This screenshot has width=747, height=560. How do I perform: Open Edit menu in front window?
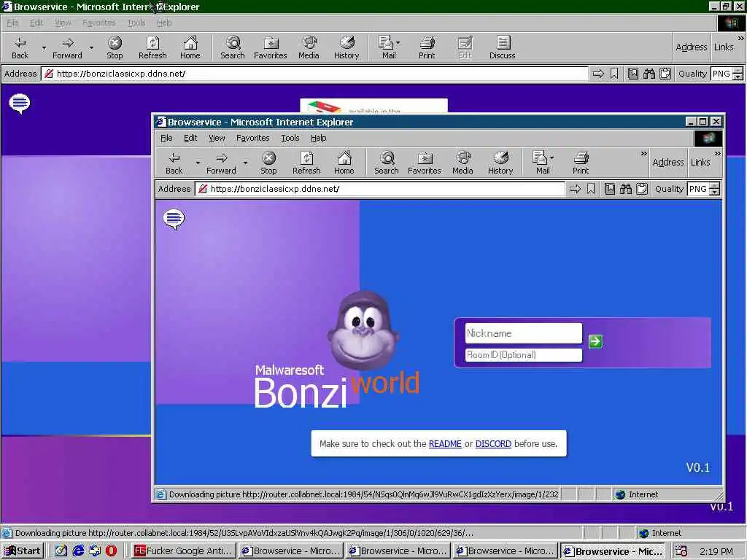click(190, 138)
